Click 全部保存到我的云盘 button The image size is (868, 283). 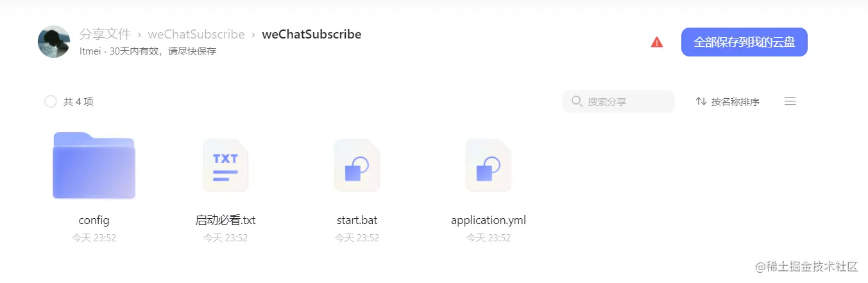(744, 42)
